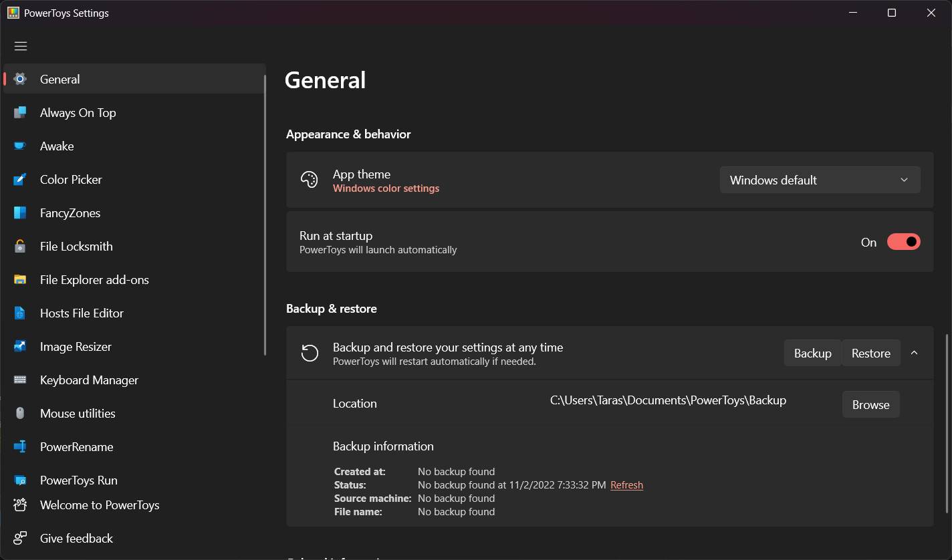The width and height of the screenshot is (952, 560).
Task: Click Browse to change backup location
Action: 870,404
